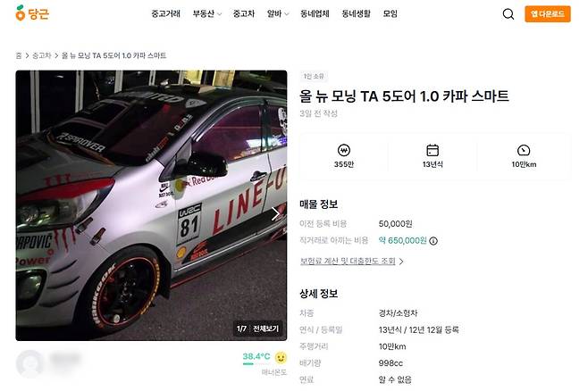Click the main car photo
This screenshot has height=391, width=588.
(x=151, y=205)
